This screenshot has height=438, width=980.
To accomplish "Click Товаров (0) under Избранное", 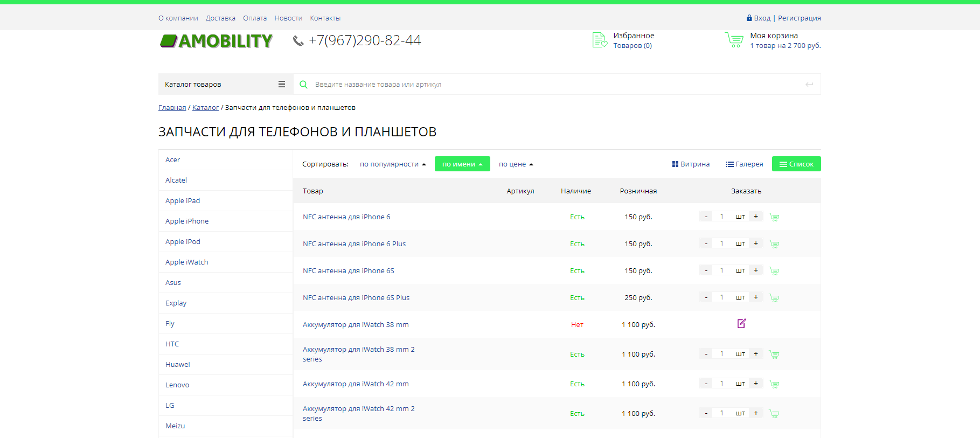I will coord(633,46).
